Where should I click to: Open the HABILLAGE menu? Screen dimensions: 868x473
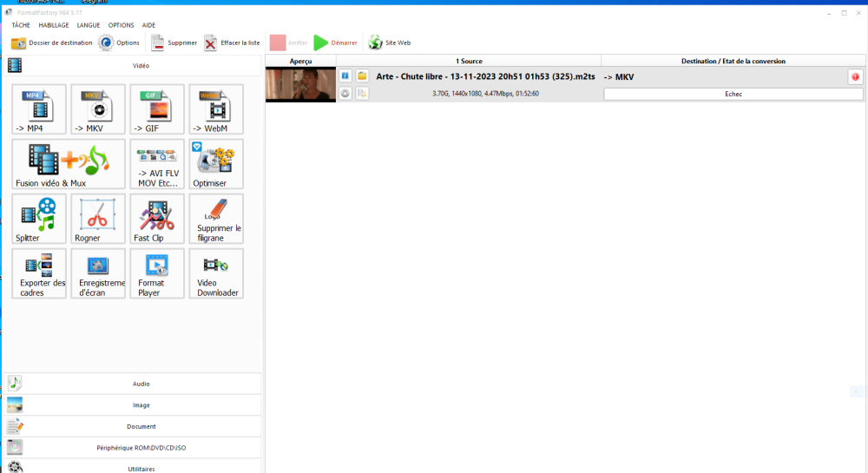[54, 25]
